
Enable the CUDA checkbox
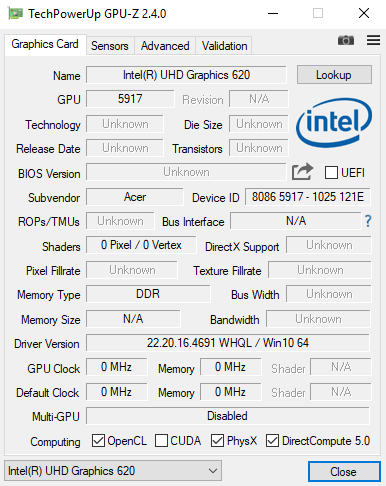coord(161,441)
